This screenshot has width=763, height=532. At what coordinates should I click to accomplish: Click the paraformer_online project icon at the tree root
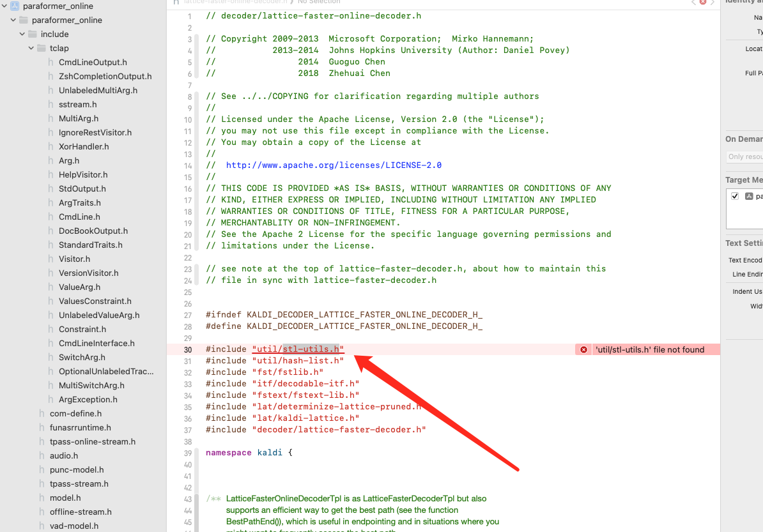(15, 6)
